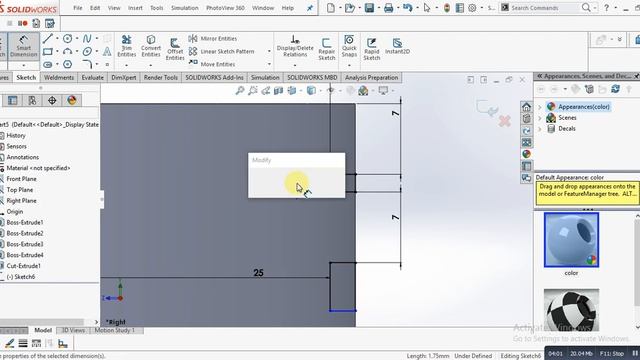
Task: Select the Ellipse tool
Action: [x=87, y=51]
